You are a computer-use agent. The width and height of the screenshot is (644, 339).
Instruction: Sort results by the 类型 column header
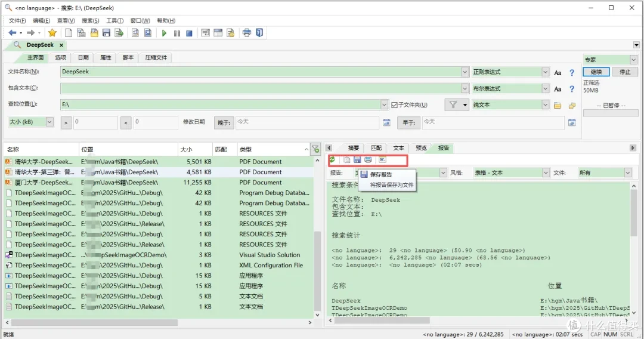pos(273,149)
